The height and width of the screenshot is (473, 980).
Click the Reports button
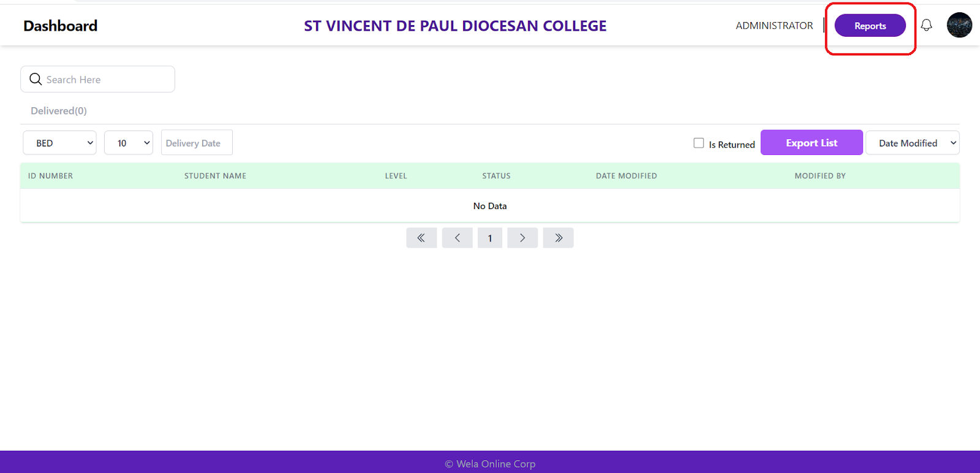pyautogui.click(x=870, y=26)
